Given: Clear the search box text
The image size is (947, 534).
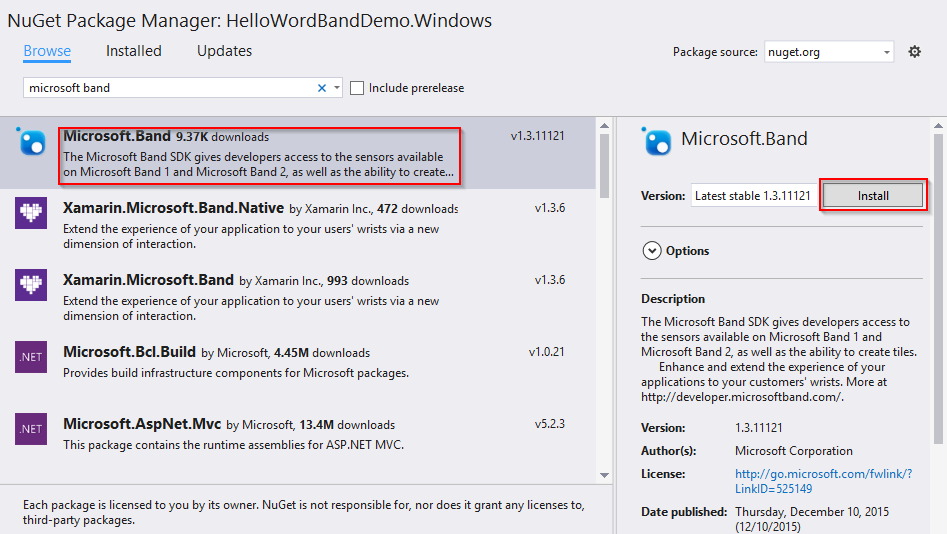Looking at the screenshot, I should 322,88.
